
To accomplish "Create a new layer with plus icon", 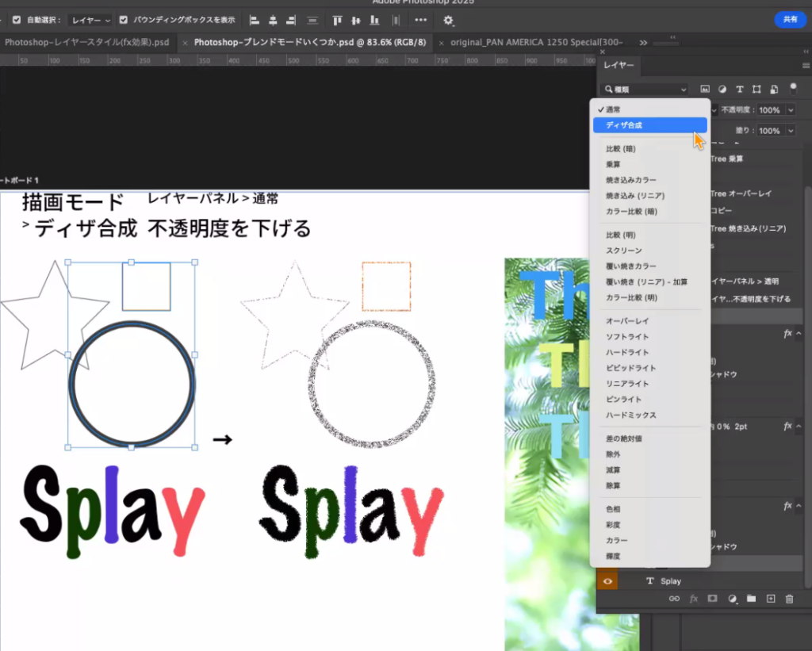I will pos(770,599).
